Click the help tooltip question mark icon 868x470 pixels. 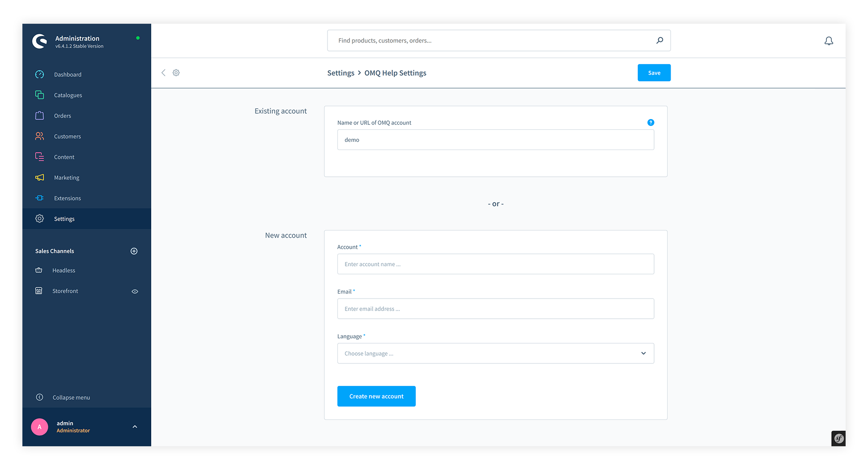pos(651,122)
